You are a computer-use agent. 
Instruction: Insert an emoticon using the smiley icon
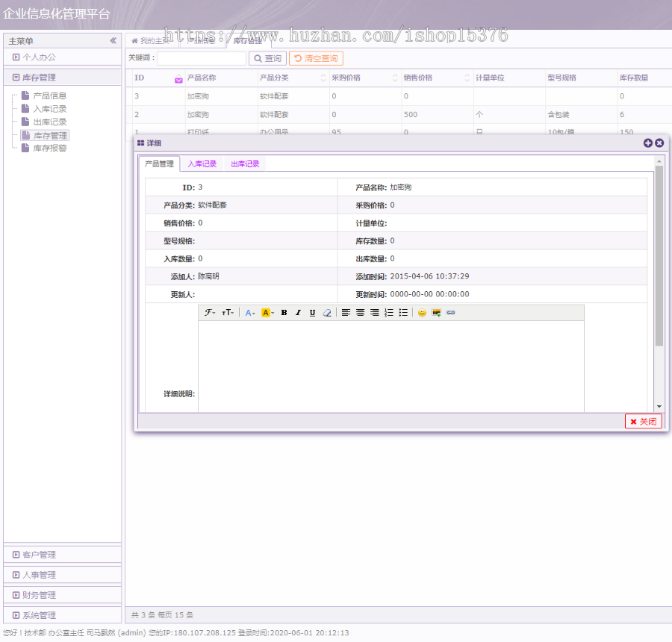coord(423,313)
